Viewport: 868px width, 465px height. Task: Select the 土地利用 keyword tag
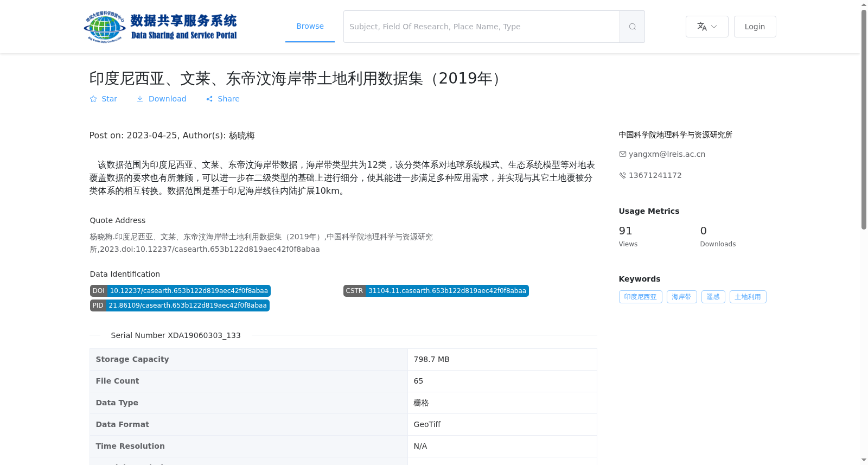pos(748,297)
